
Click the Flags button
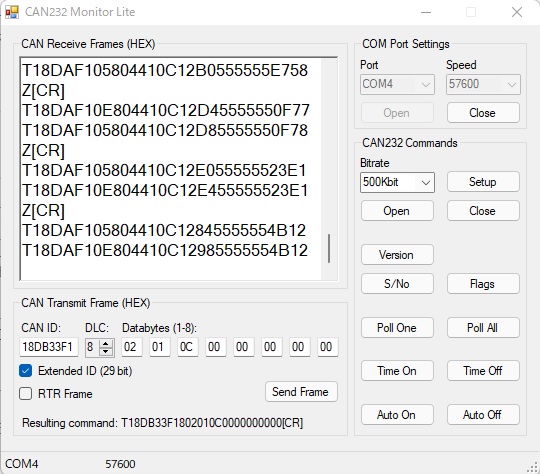tap(483, 284)
